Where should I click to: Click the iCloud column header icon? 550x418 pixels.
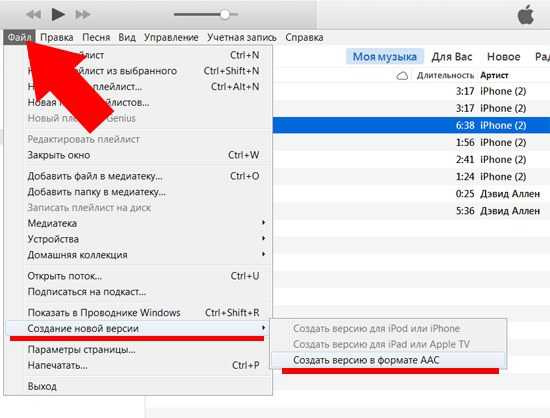pos(402,75)
